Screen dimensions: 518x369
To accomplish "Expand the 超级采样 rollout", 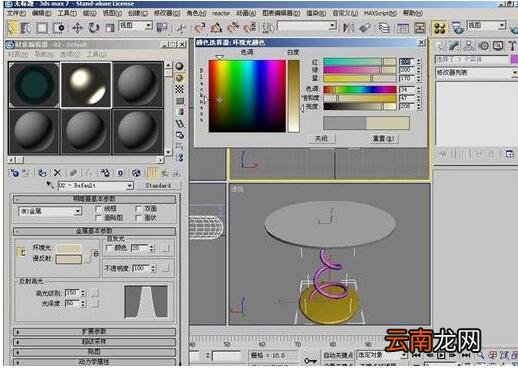I will [x=94, y=342].
